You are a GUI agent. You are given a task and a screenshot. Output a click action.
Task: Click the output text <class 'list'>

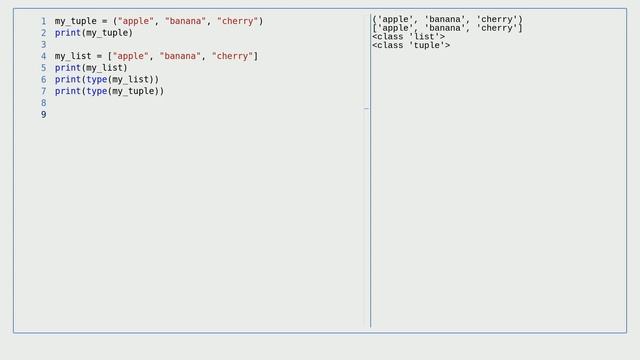coord(409,37)
